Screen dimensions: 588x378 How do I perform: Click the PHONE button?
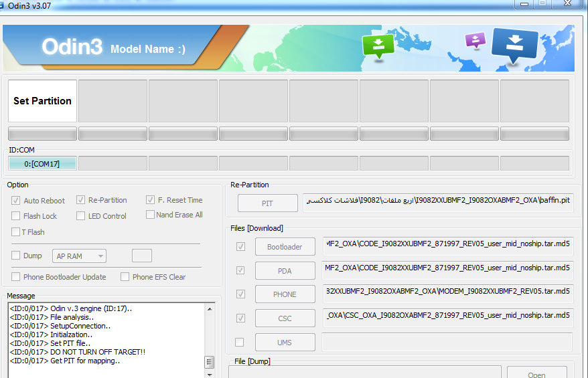pyautogui.click(x=285, y=294)
